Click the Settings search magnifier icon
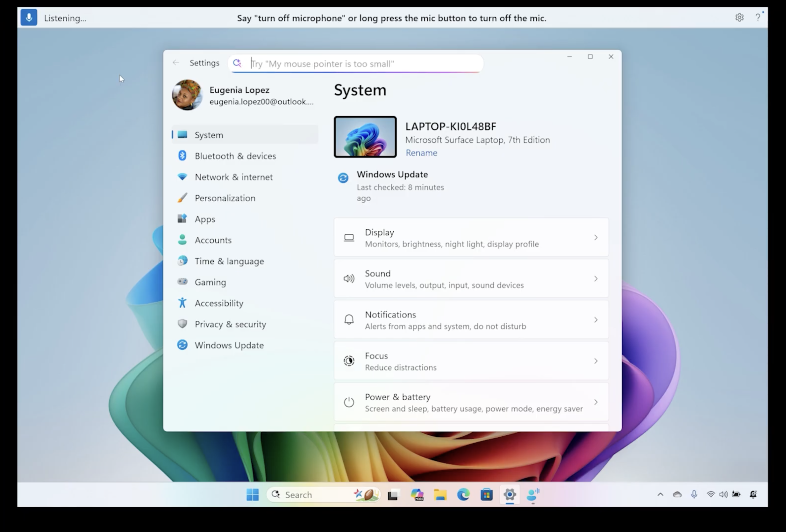This screenshot has height=532, width=786. pyautogui.click(x=237, y=63)
